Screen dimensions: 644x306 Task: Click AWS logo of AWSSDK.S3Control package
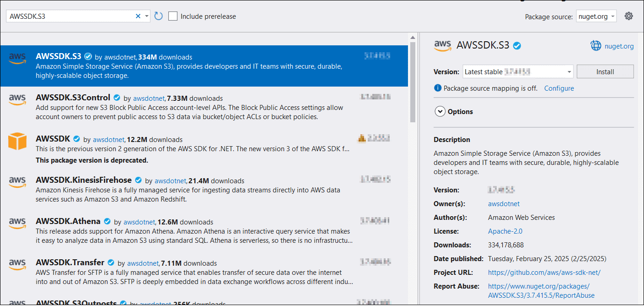coord(17,100)
